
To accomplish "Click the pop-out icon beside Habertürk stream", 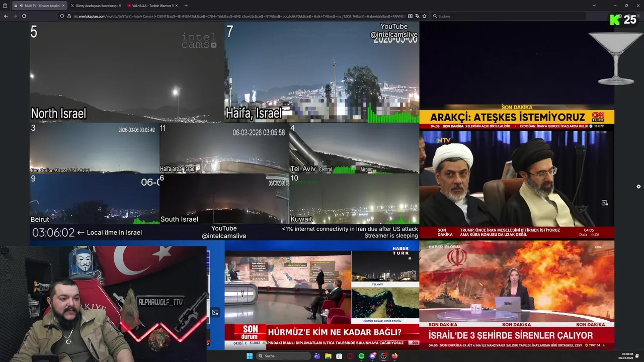I will tap(215, 312).
